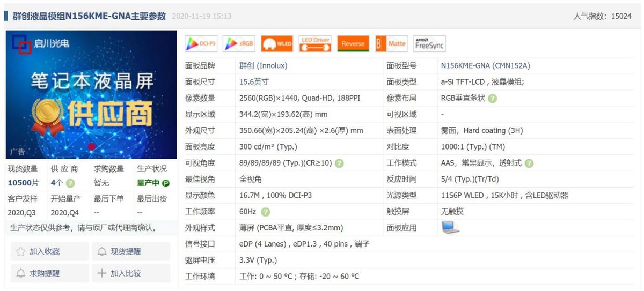Click the AMD FreeSync badge
The image size is (644, 291).
pyautogui.click(x=429, y=44)
